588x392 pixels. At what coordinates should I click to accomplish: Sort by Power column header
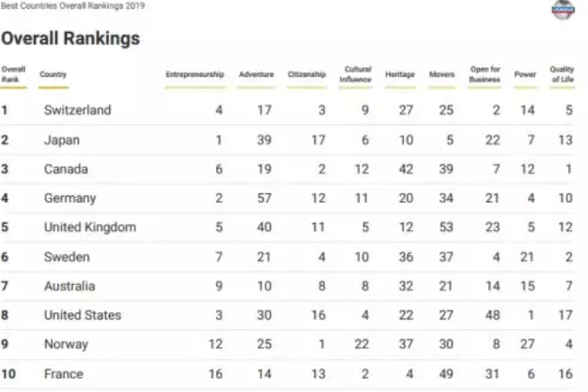pos(525,74)
